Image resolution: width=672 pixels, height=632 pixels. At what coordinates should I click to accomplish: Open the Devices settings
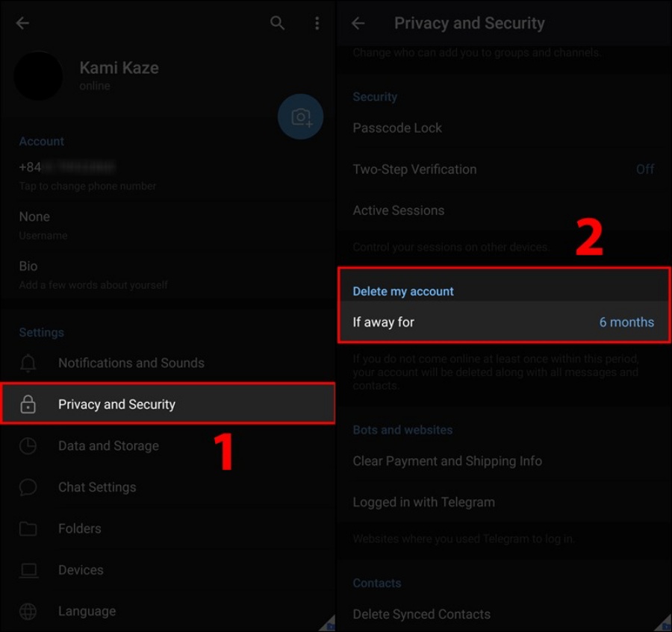click(x=81, y=570)
